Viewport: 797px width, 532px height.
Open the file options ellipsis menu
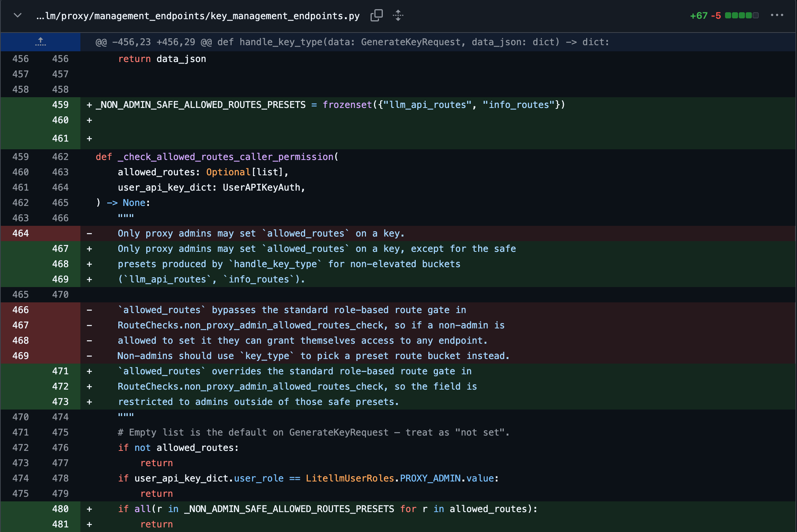point(777,15)
